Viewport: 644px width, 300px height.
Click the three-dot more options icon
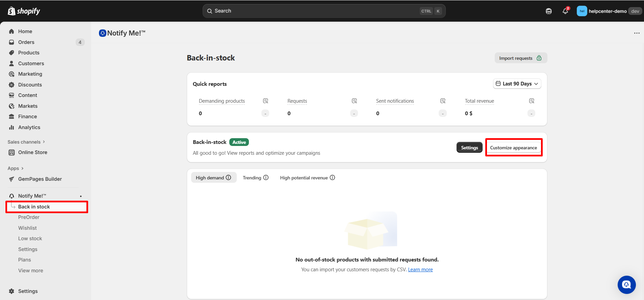coord(637,33)
